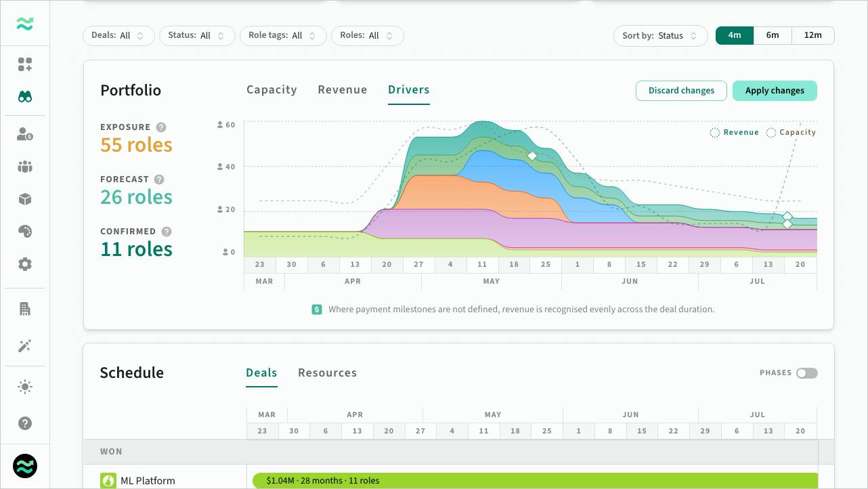Viewport: 868px width, 489px height.
Task: Click the help icon next to Exposure
Action: coord(161,127)
